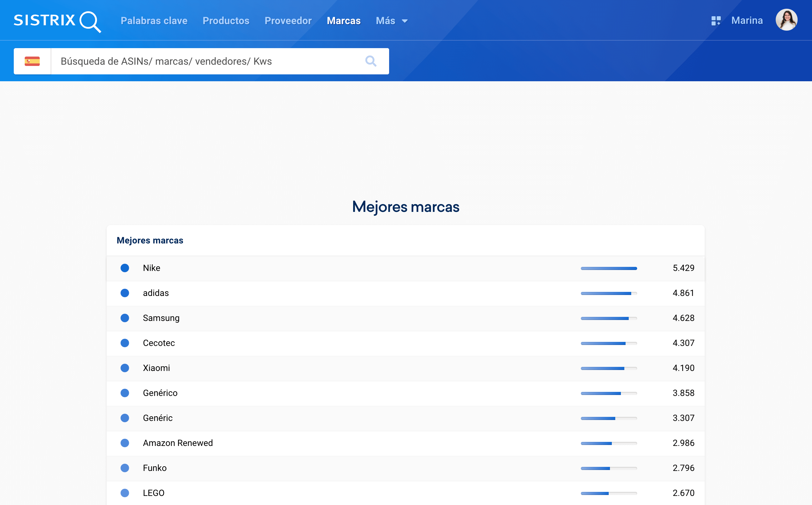Click the Amazon Renewed brand row

pos(178,443)
